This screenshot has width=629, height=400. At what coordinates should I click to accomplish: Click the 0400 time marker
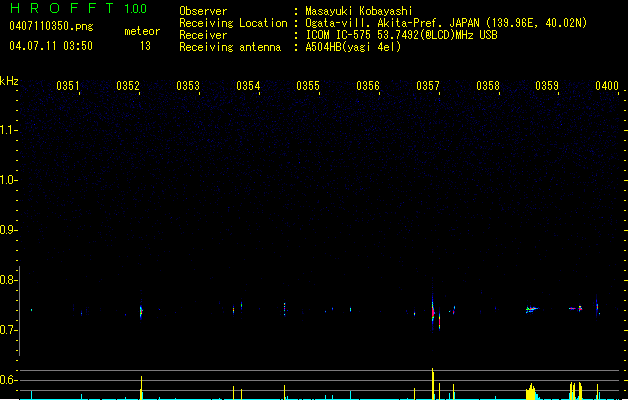pos(607,86)
